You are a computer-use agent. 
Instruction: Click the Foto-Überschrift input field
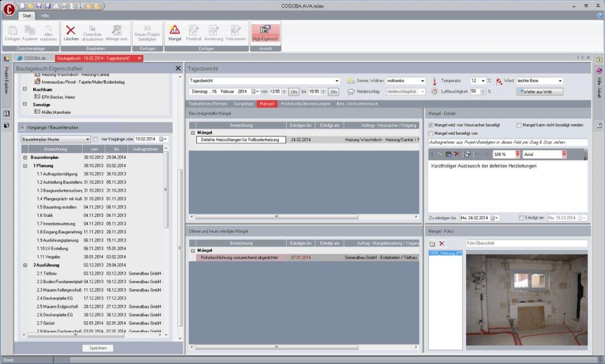coord(526,243)
